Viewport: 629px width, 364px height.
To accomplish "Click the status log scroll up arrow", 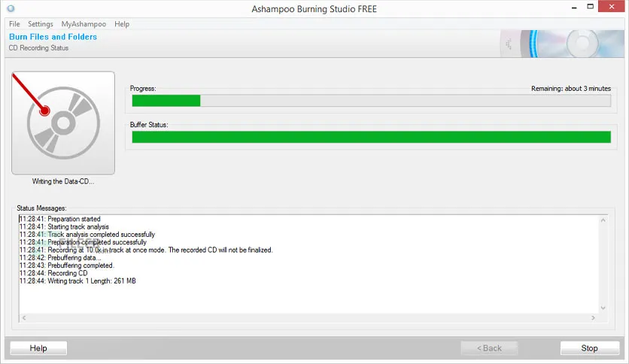I will (602, 220).
